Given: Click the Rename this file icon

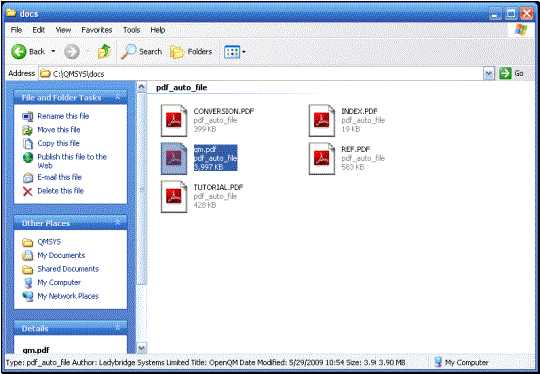Looking at the screenshot, I should (x=28, y=116).
